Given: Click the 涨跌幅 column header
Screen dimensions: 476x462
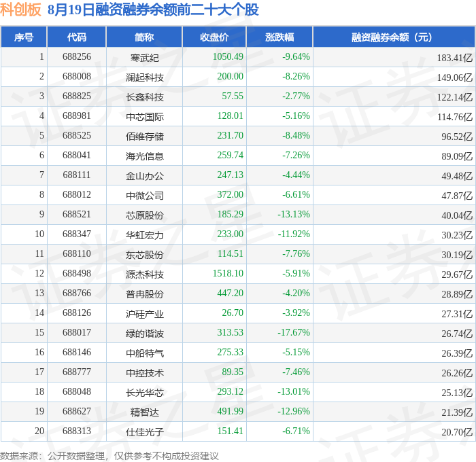Looking at the screenshot, I should click(279, 37).
